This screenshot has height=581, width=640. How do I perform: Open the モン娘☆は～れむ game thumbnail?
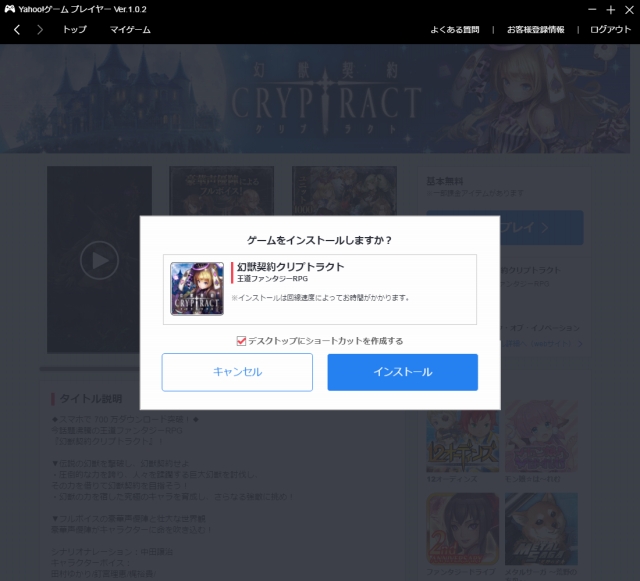pos(541,436)
